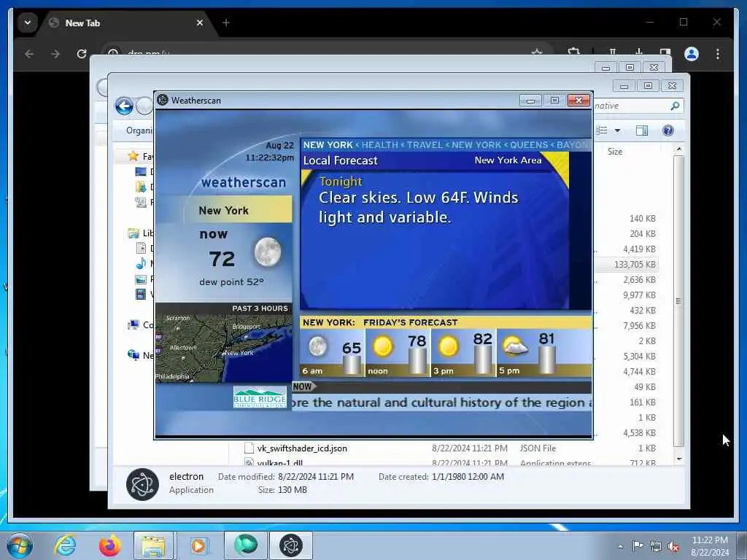Viewport: 747px width, 560px height.
Task: Launch Firefox from the taskbar
Action: click(109, 545)
